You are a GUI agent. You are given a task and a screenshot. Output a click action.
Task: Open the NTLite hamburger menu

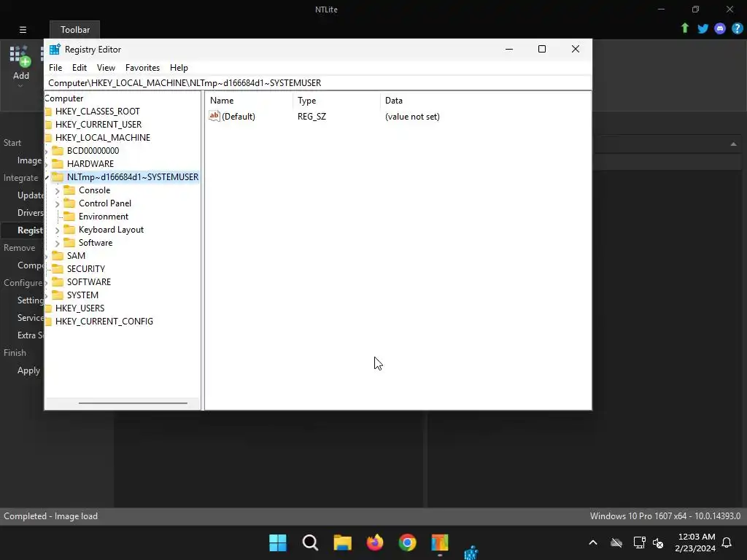[x=23, y=29]
